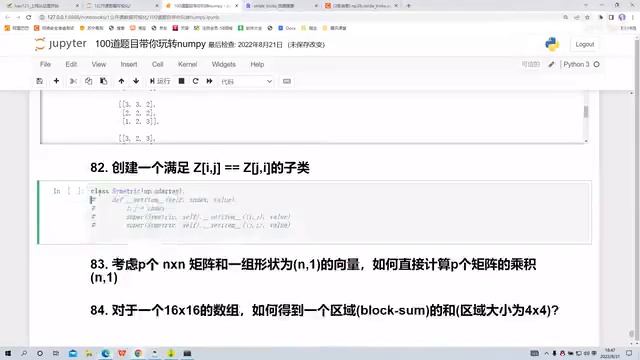The width and height of the screenshot is (640, 360).
Task: Close the active Jupyter browser tab
Action: [236, 6]
